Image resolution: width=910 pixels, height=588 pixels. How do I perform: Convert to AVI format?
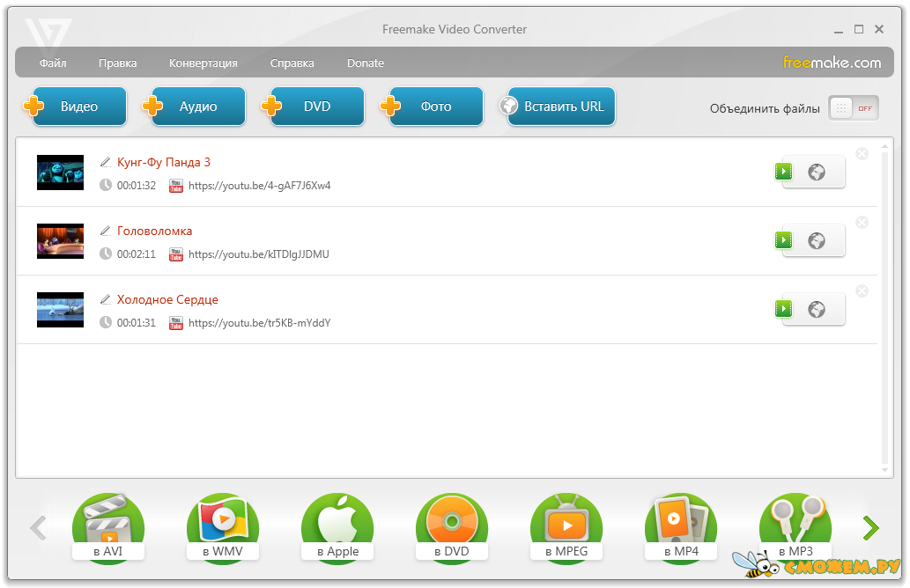pos(108,527)
